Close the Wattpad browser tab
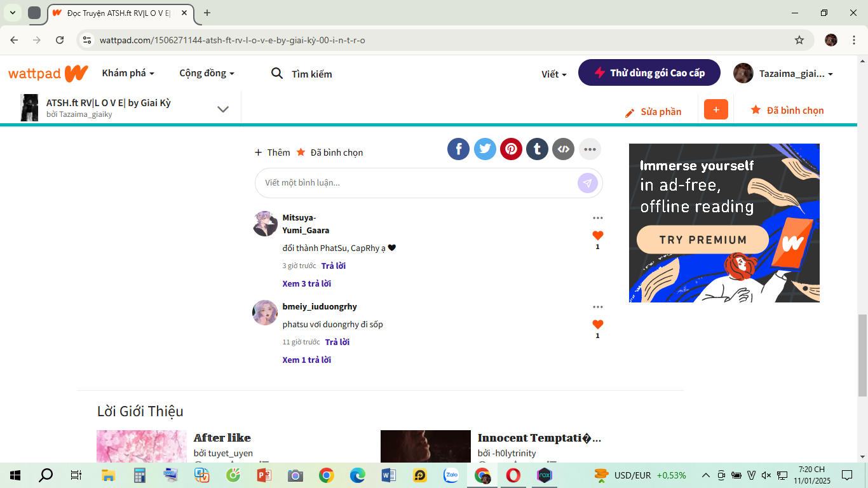 [x=184, y=13]
